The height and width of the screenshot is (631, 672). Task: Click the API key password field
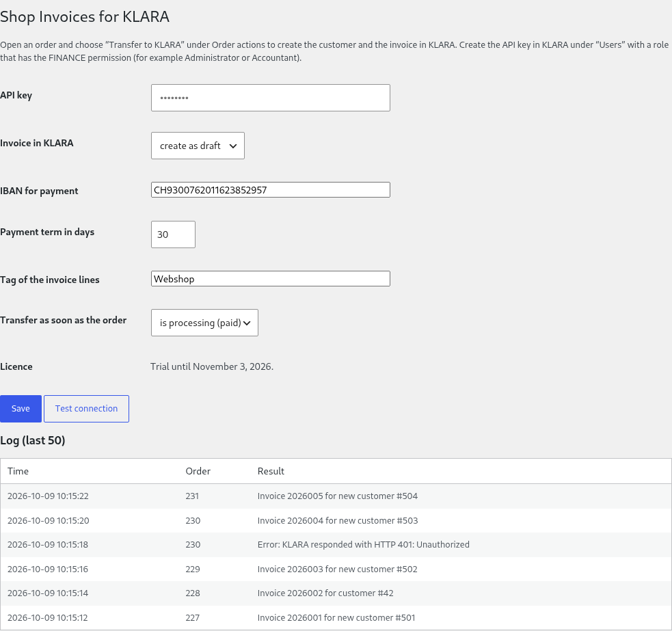pos(271,98)
